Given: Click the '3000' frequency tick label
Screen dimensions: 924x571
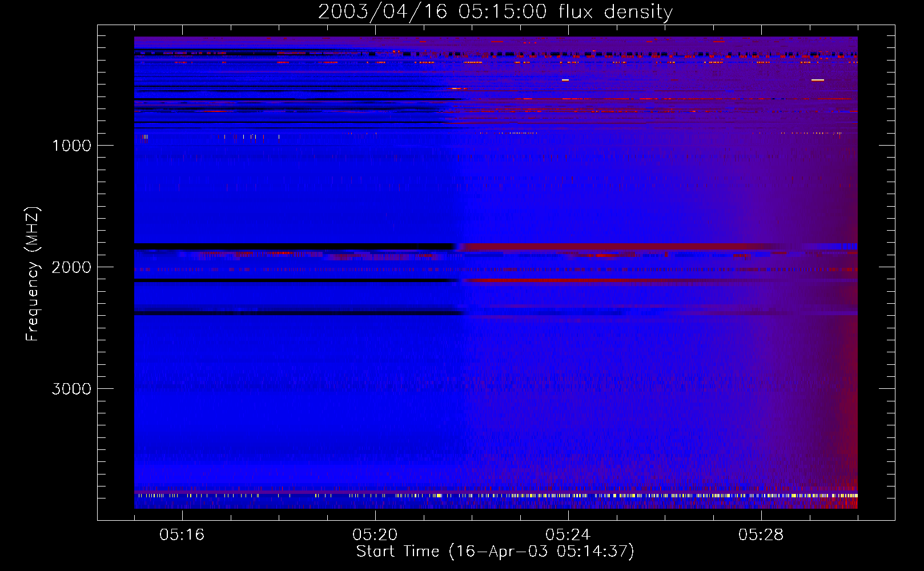Looking at the screenshot, I should [x=71, y=389].
